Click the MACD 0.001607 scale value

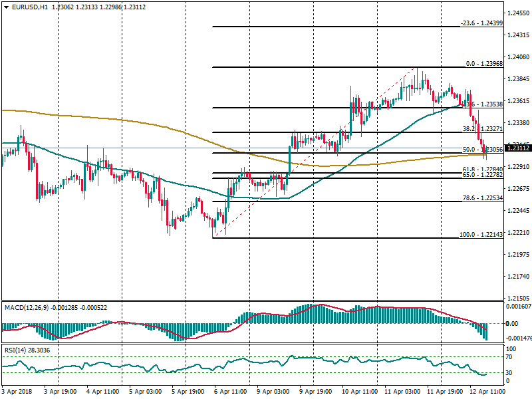pyautogui.click(x=518, y=307)
